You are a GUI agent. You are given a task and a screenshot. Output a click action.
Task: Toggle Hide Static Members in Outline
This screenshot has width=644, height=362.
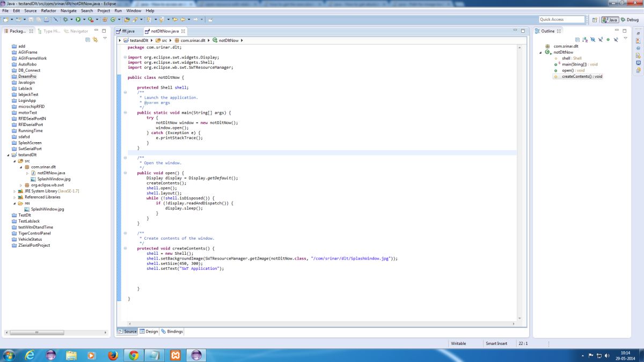[x=601, y=39]
